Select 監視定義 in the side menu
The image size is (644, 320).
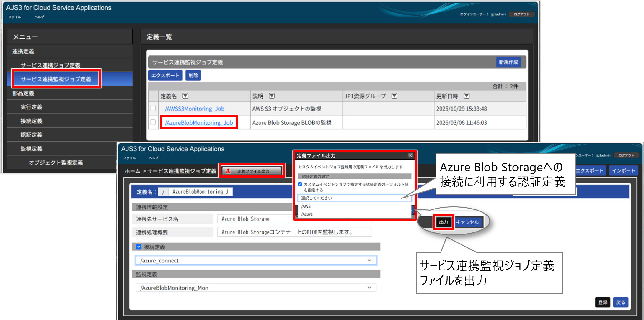click(x=31, y=148)
